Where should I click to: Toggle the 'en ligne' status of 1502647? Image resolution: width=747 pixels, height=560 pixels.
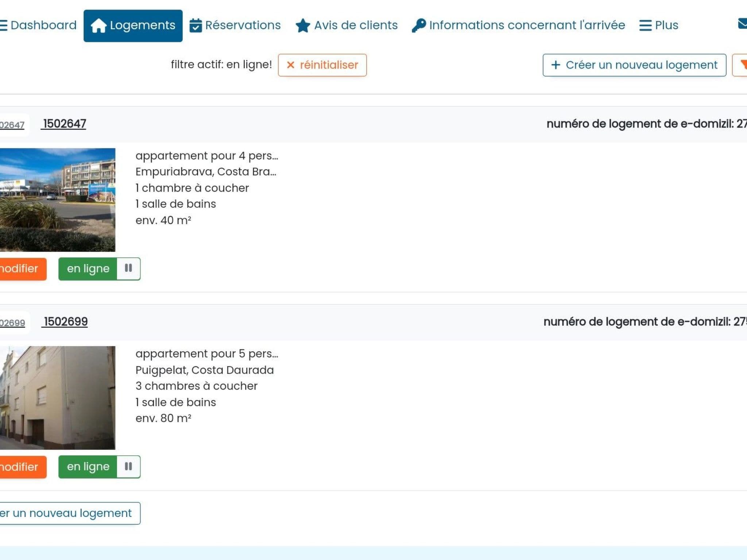88,269
